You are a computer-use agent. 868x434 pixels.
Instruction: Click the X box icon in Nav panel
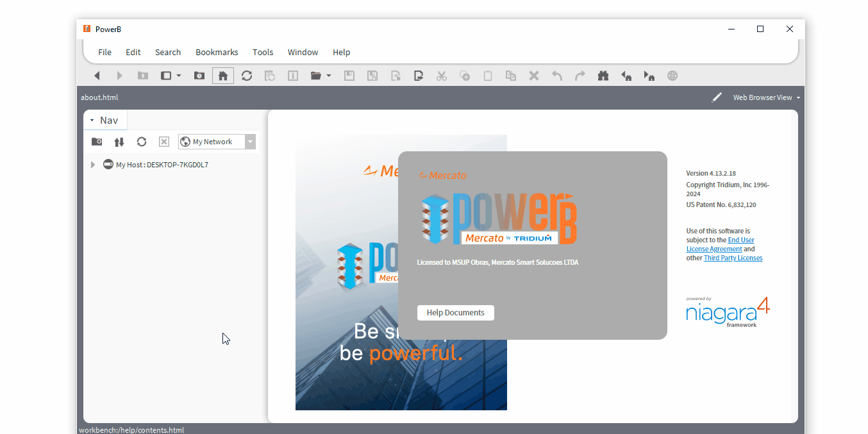(164, 142)
